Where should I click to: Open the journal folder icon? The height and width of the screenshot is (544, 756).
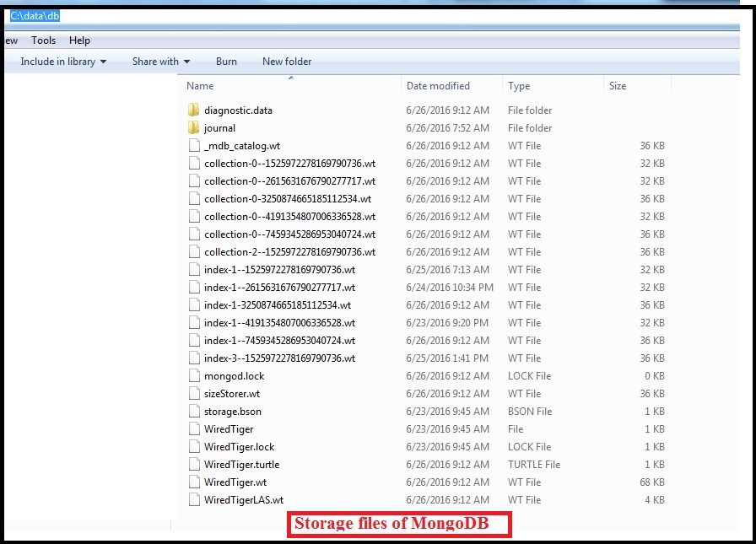(193, 127)
